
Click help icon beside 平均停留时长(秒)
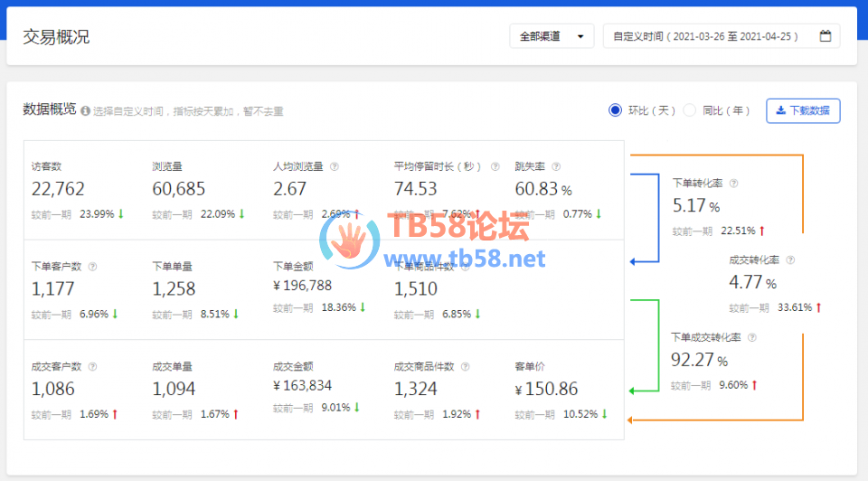tap(495, 166)
